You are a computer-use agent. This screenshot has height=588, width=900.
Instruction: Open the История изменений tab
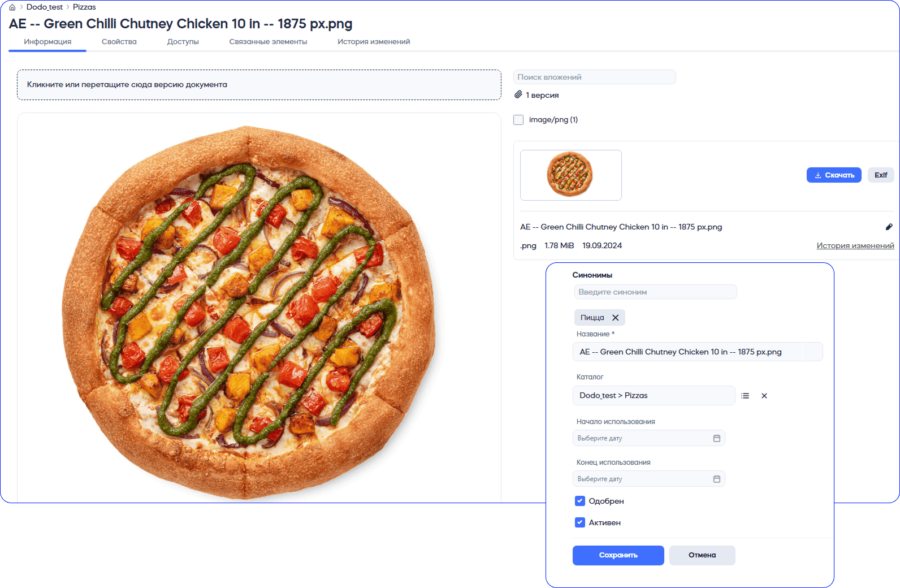click(374, 42)
